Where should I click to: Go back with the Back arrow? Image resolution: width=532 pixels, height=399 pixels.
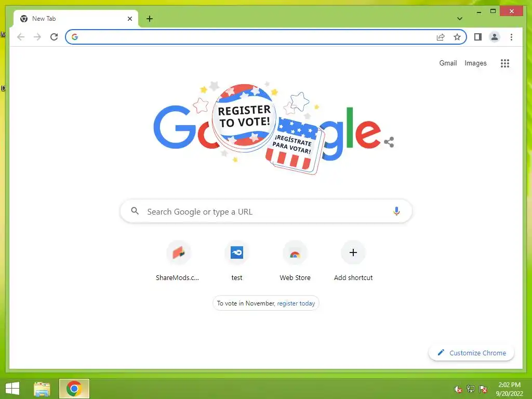click(21, 37)
